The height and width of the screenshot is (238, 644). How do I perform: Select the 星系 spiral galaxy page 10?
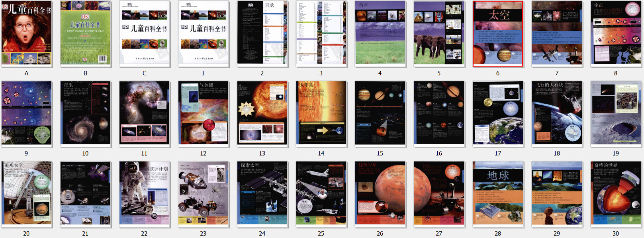pyautogui.click(x=85, y=114)
